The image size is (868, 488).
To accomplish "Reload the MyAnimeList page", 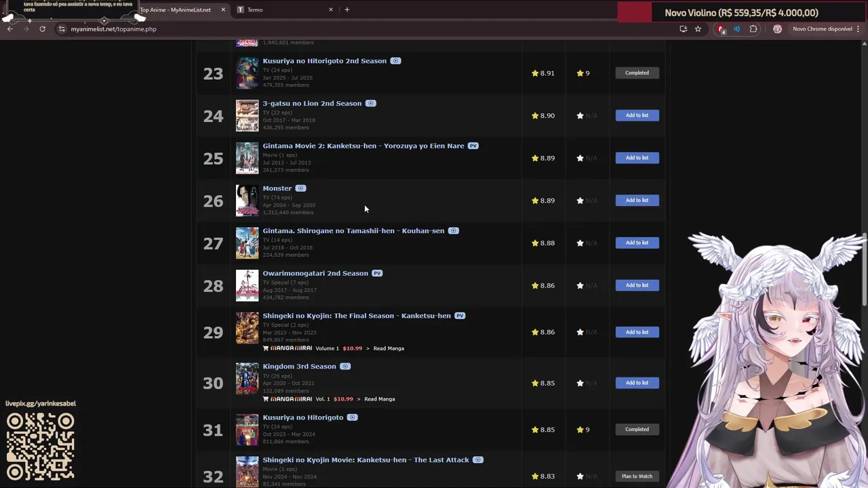I will tap(42, 29).
